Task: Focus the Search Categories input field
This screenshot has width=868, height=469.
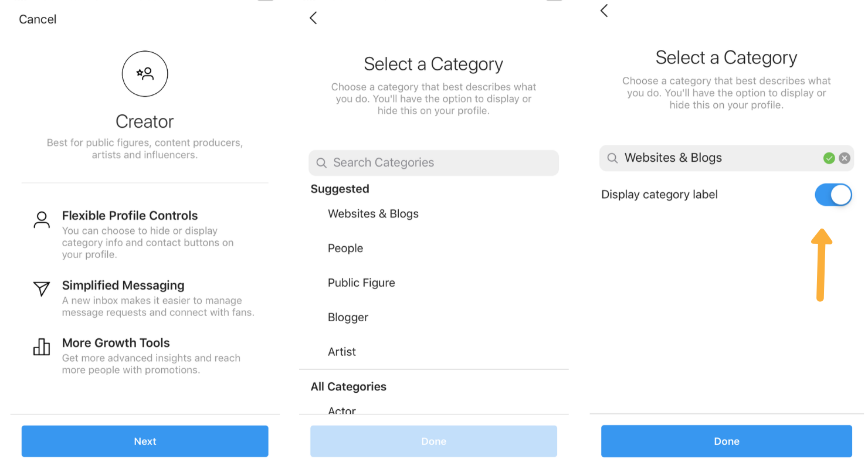Action: tap(434, 163)
